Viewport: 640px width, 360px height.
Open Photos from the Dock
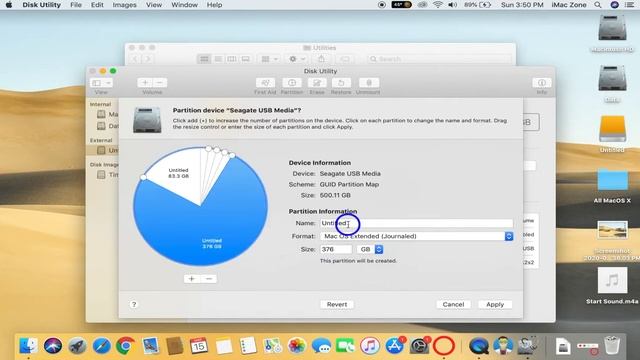297,346
